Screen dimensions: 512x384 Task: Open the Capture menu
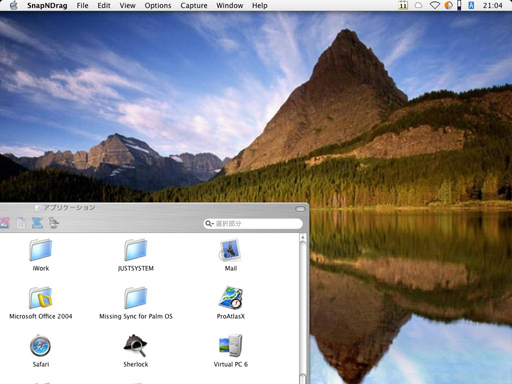pos(194,6)
